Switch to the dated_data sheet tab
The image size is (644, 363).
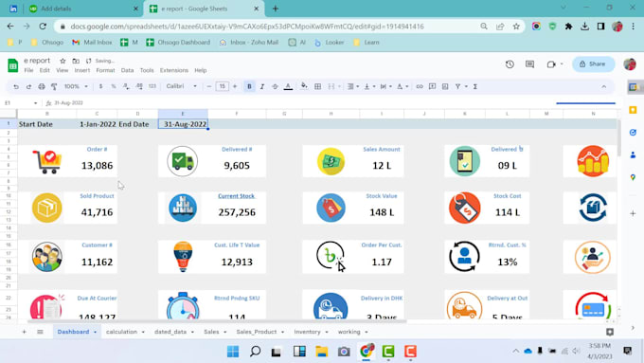170,332
